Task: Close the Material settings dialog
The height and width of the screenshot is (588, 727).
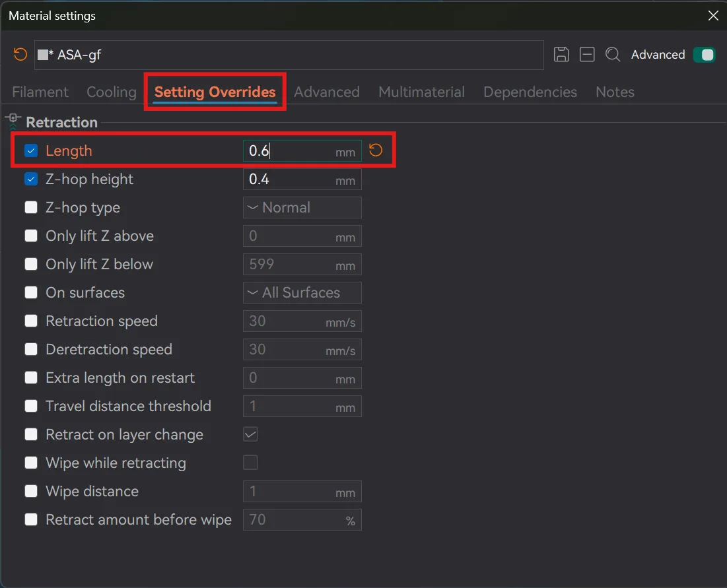Action: (713, 16)
